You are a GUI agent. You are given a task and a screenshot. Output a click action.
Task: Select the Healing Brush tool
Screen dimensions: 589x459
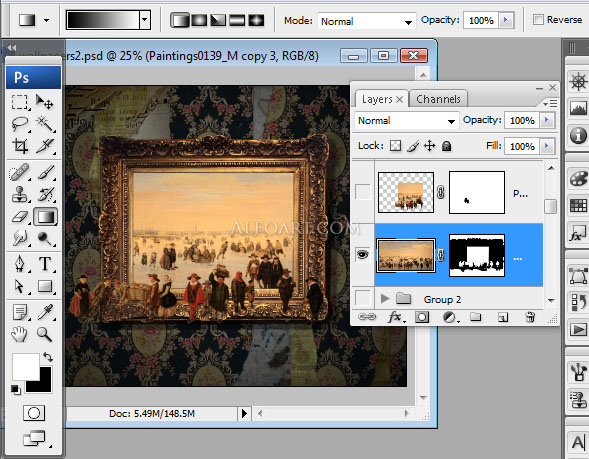pyautogui.click(x=20, y=172)
